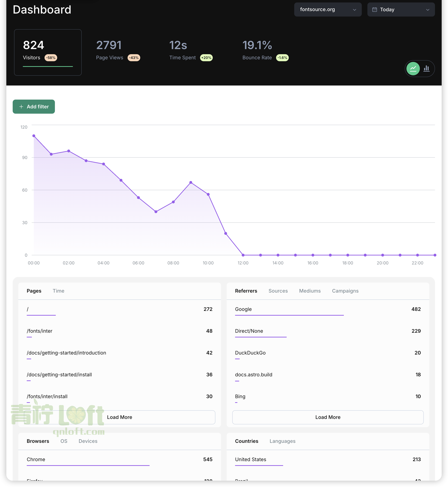448x487 pixels.
Task: Switch to bar chart view
Action: pyautogui.click(x=426, y=69)
